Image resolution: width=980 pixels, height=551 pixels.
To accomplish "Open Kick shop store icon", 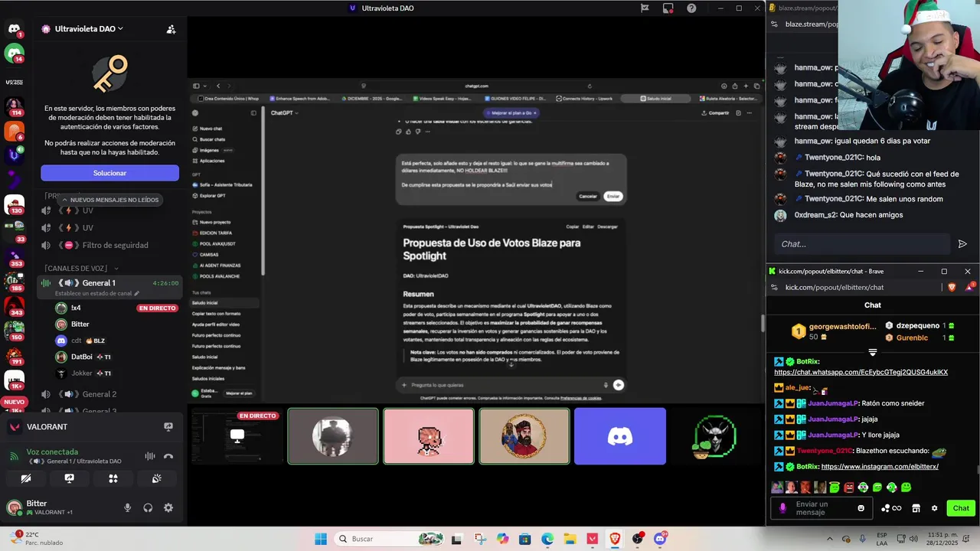I will pos(916,508).
